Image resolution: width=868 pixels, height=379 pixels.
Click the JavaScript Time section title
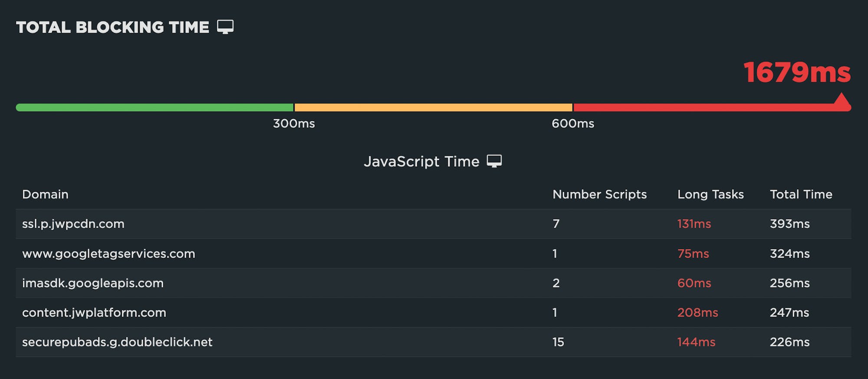(421, 161)
